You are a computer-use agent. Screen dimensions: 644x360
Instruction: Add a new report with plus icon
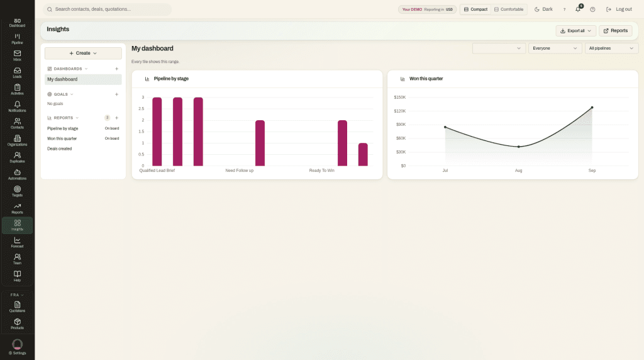tap(116, 118)
